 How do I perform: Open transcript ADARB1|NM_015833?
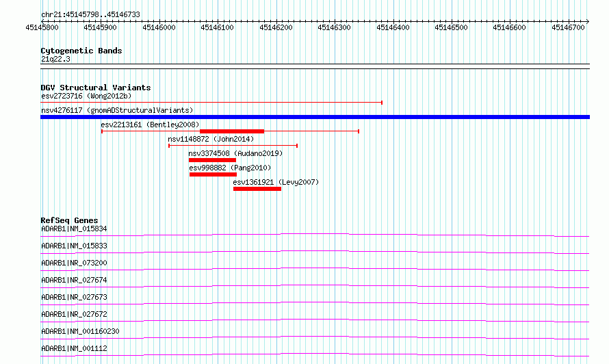(x=74, y=246)
